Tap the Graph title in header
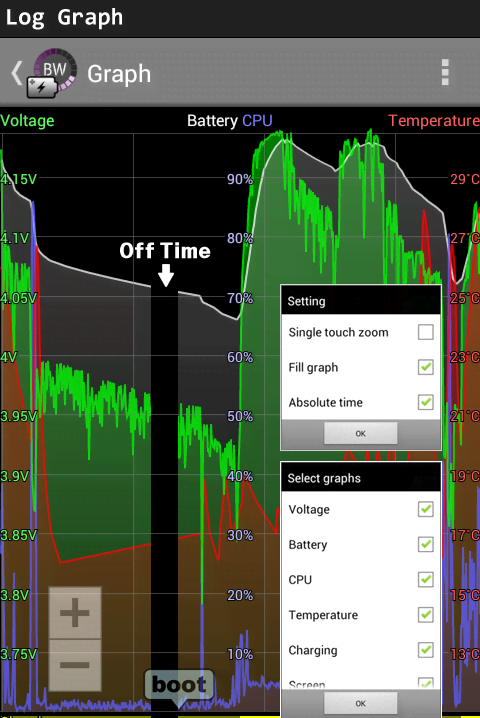 119,74
